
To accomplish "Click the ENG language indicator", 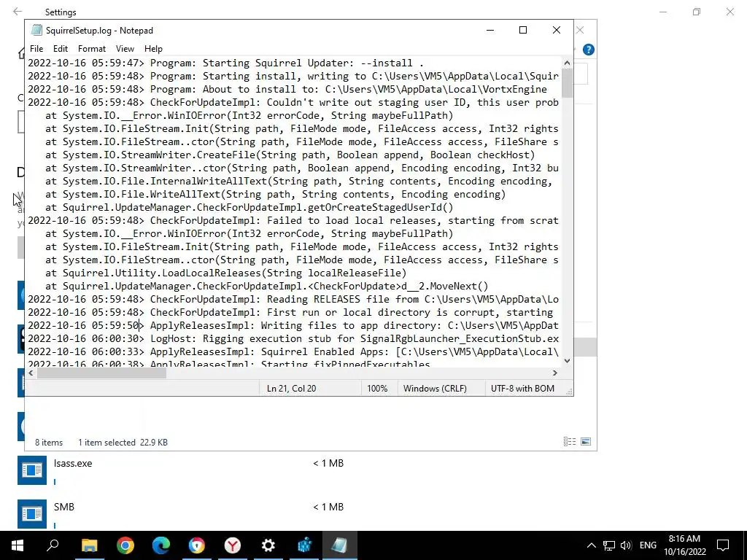I will [x=648, y=545].
